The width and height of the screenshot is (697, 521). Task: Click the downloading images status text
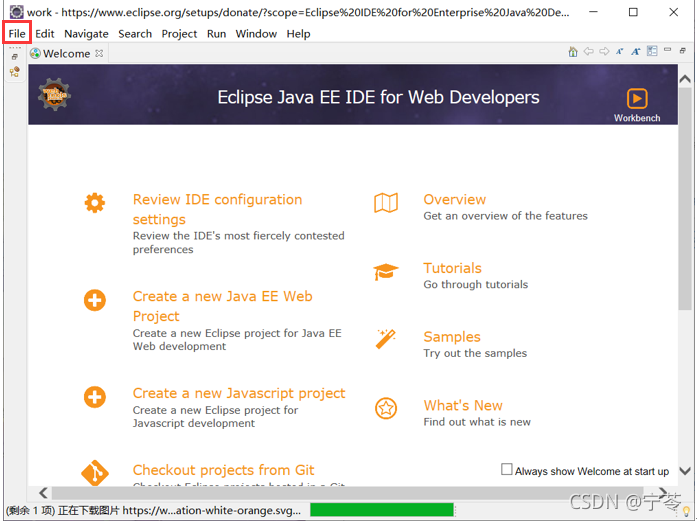tap(153, 510)
